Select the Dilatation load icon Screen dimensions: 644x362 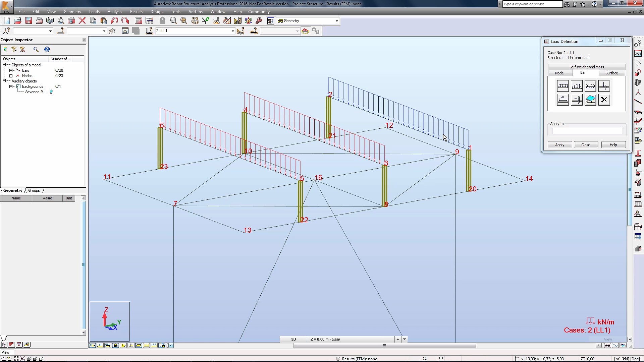point(563,100)
